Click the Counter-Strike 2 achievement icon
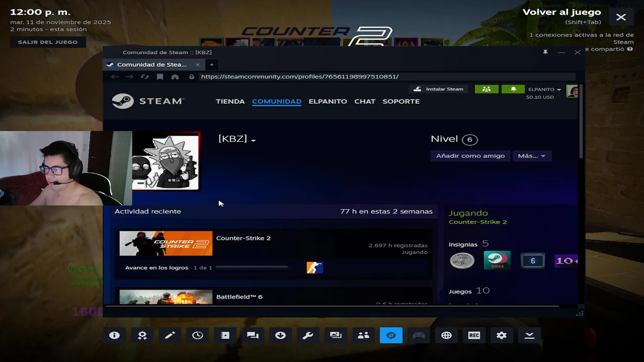Image resolution: width=644 pixels, height=362 pixels. tap(314, 268)
